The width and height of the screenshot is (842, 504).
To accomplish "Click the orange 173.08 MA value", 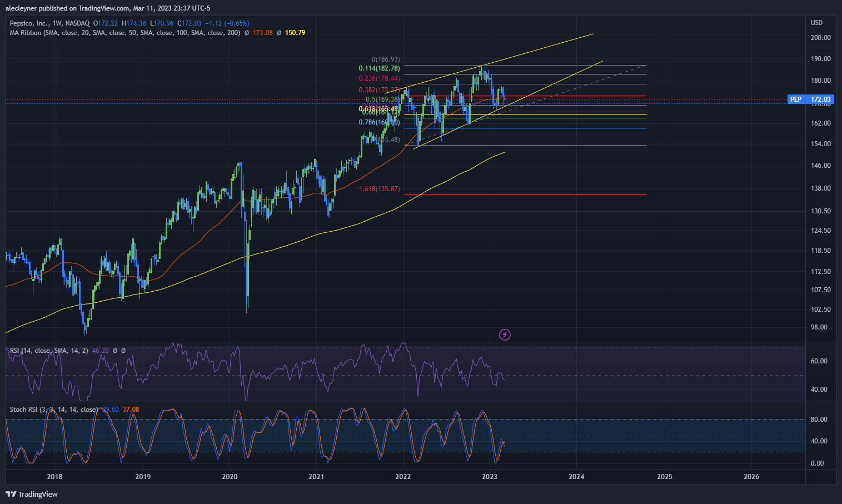I will [x=263, y=33].
